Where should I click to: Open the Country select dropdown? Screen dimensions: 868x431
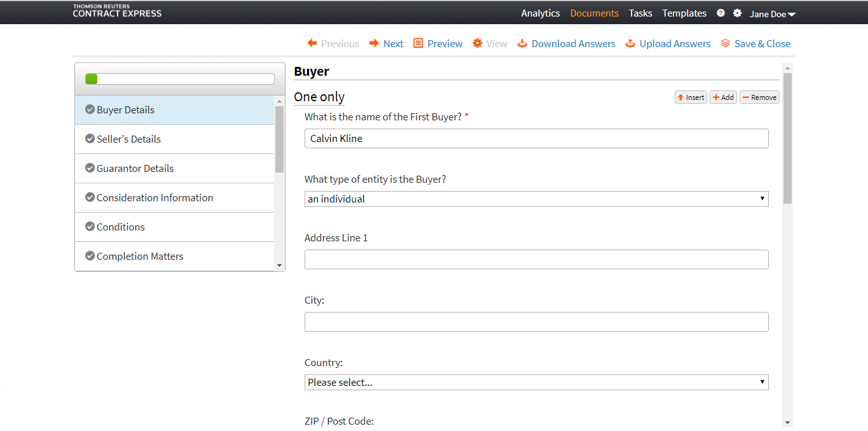point(536,383)
